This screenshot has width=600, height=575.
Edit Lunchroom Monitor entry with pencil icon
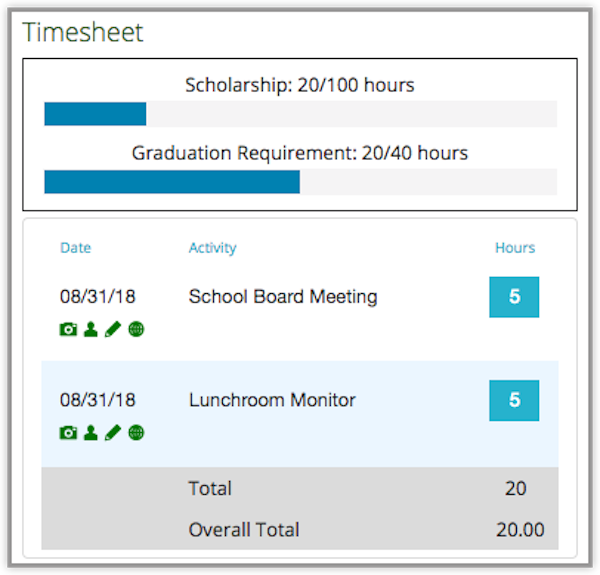pyautogui.click(x=113, y=433)
